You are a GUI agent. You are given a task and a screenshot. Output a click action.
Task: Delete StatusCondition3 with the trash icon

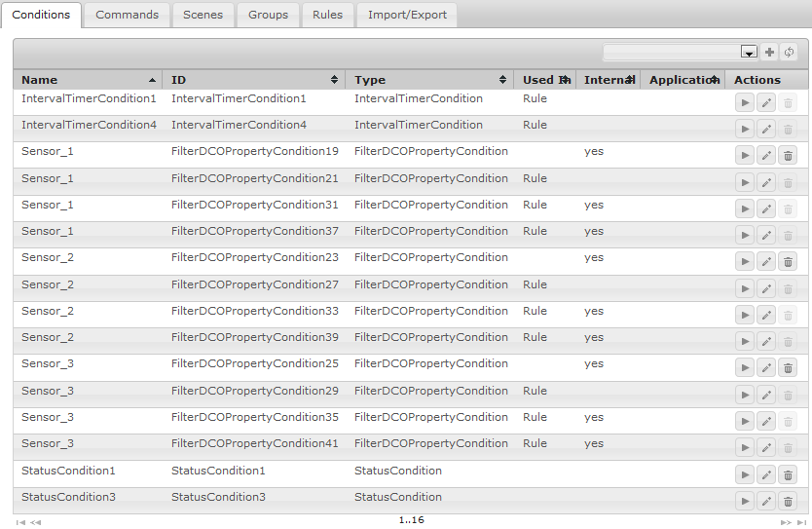(789, 501)
